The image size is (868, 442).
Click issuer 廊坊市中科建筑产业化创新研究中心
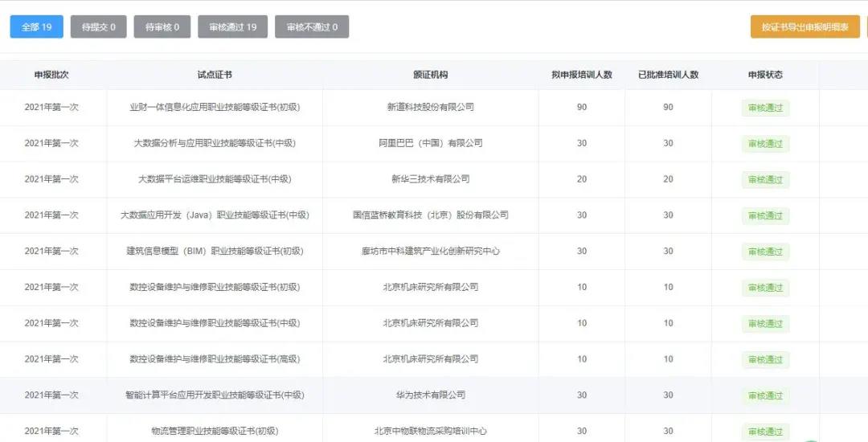point(431,252)
